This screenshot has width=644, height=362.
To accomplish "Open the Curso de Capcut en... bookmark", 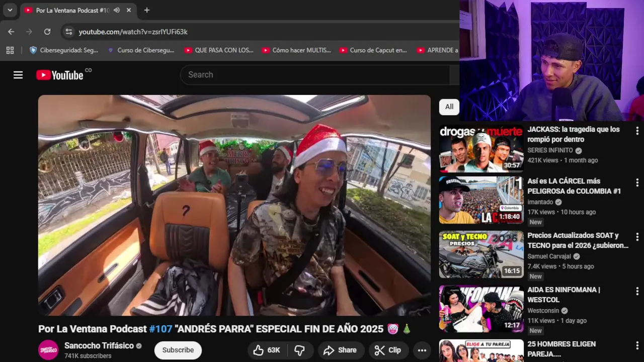I will pyautogui.click(x=373, y=50).
